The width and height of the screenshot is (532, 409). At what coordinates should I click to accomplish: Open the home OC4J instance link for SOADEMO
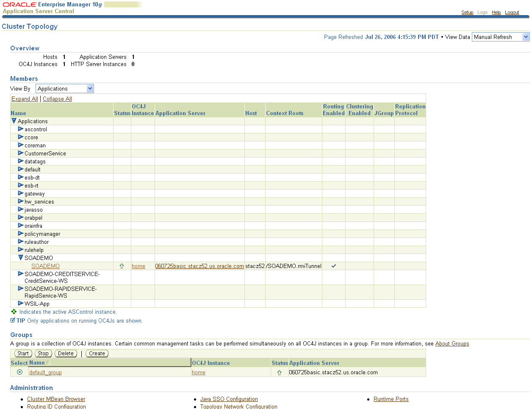coord(139,266)
